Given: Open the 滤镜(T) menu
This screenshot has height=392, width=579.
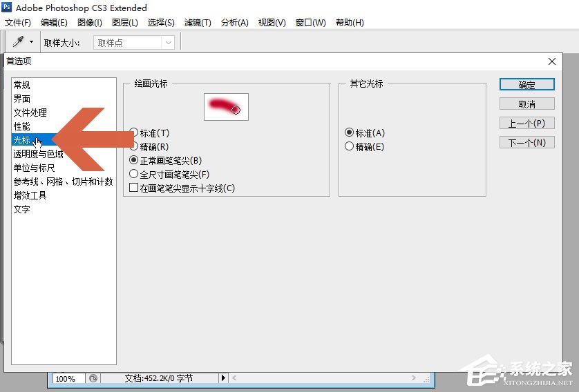Looking at the screenshot, I should [198, 23].
